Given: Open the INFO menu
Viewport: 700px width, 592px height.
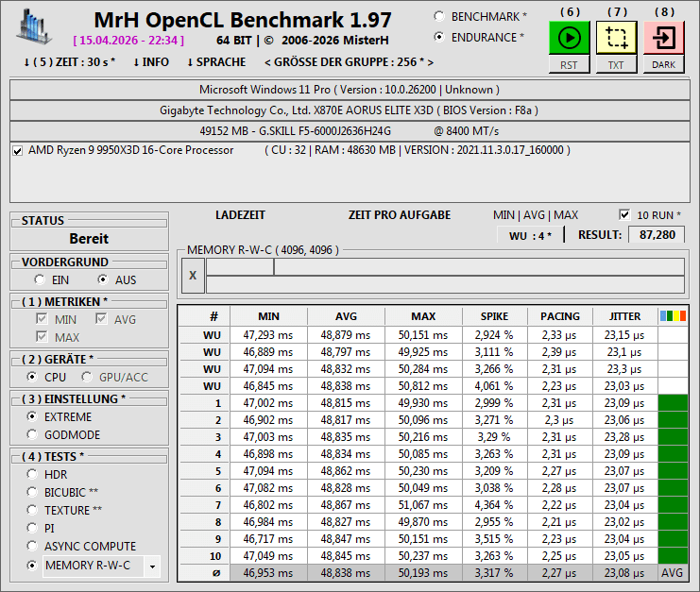Looking at the screenshot, I should (x=151, y=62).
